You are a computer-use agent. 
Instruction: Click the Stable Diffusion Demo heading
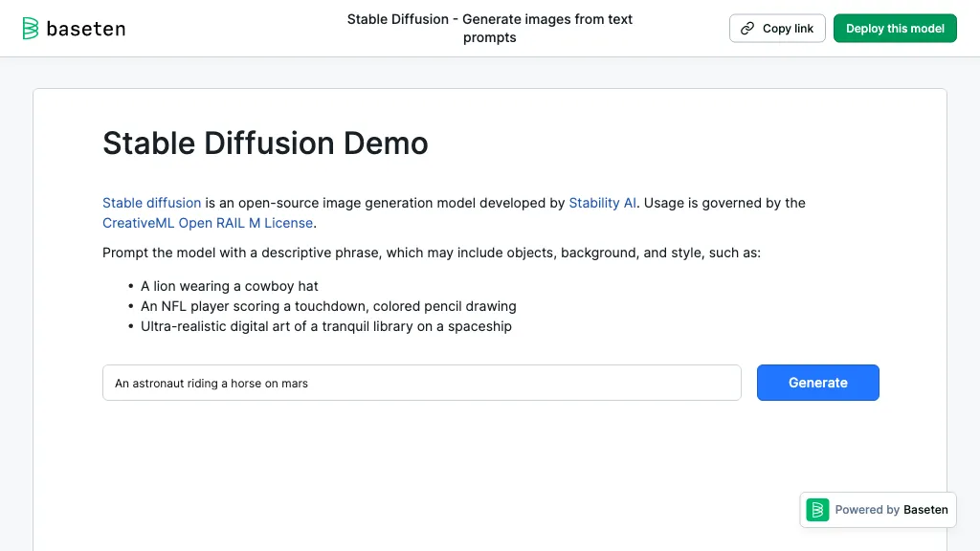click(x=265, y=143)
